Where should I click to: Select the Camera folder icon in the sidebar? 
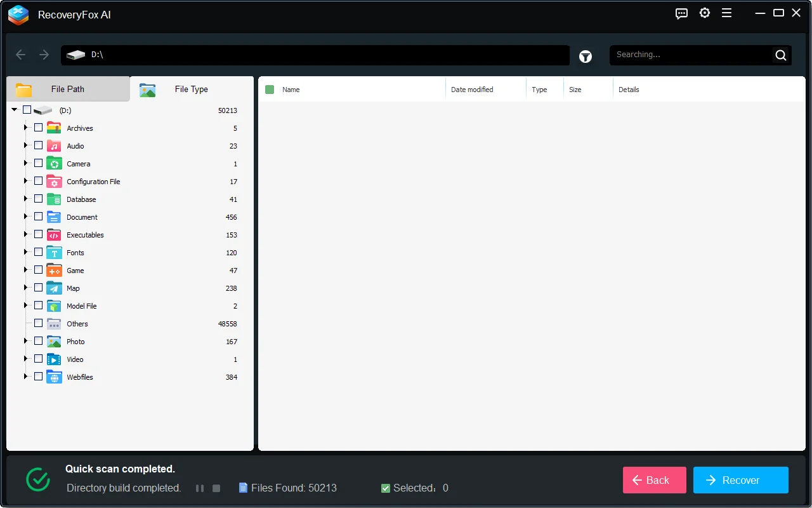[53, 163]
